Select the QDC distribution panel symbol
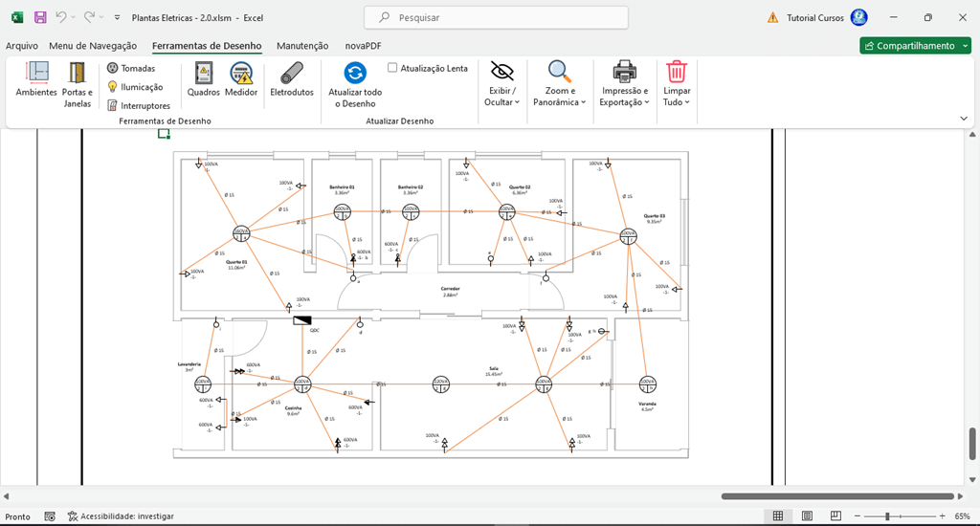This screenshot has width=980, height=526. point(301,320)
